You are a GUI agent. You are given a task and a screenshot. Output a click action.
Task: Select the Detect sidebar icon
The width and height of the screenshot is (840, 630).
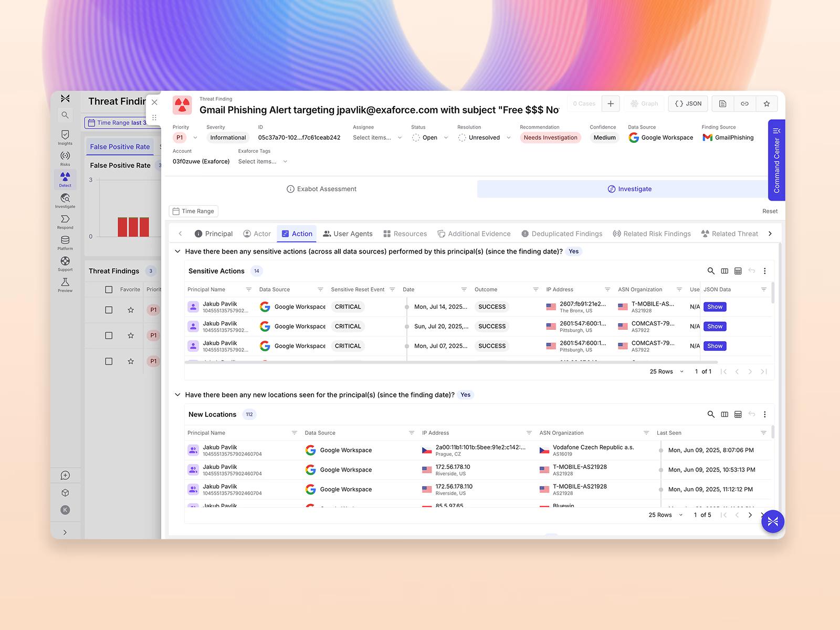pos(65,180)
